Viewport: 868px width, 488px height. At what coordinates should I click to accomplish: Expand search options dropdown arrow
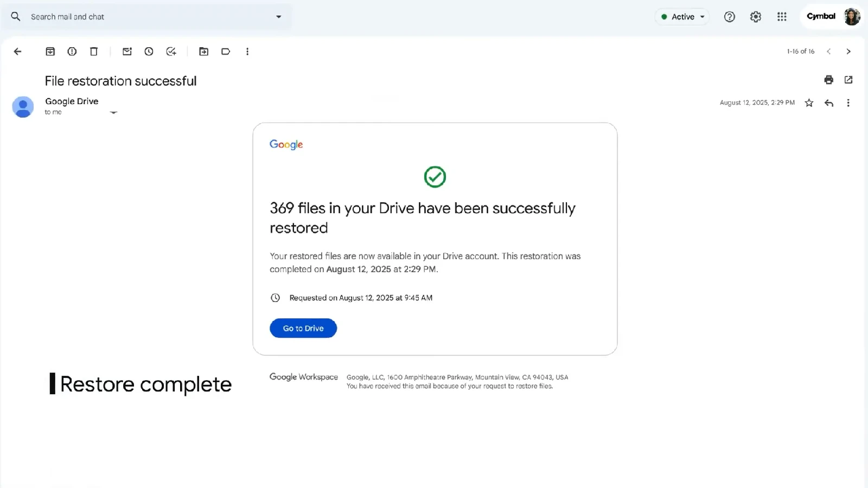tap(279, 17)
